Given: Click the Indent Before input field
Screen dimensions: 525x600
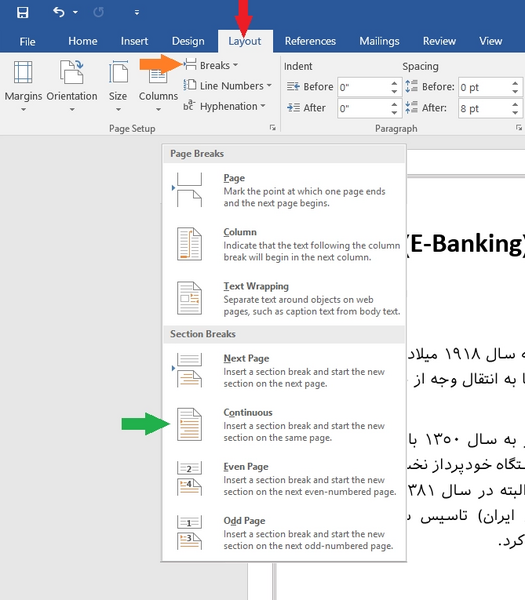Looking at the screenshot, I should (x=364, y=87).
